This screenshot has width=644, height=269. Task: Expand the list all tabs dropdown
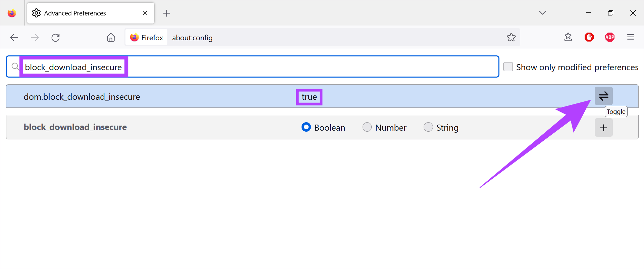(542, 13)
